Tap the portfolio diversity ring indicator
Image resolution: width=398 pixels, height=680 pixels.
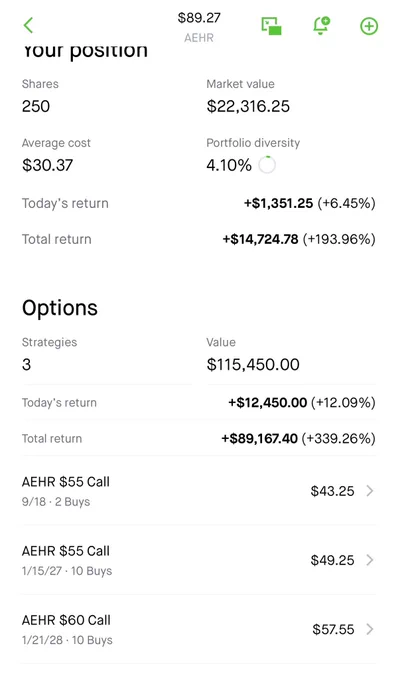pos(267,165)
